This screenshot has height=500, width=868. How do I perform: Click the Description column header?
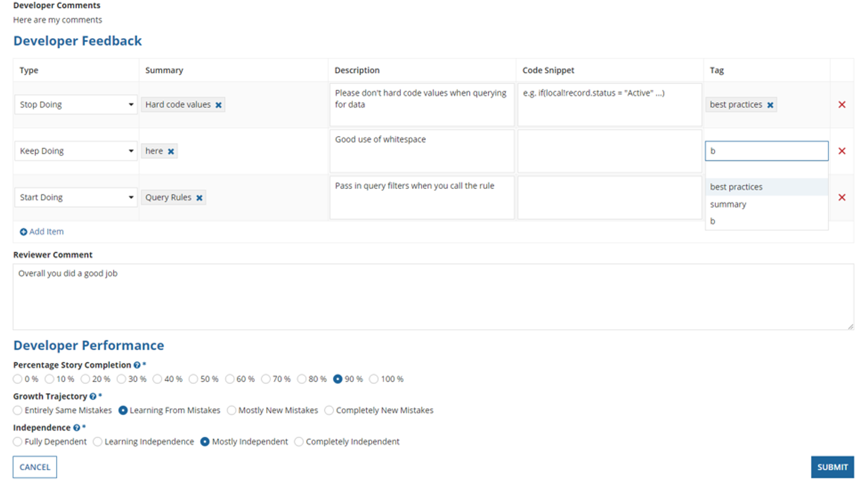[x=357, y=70]
